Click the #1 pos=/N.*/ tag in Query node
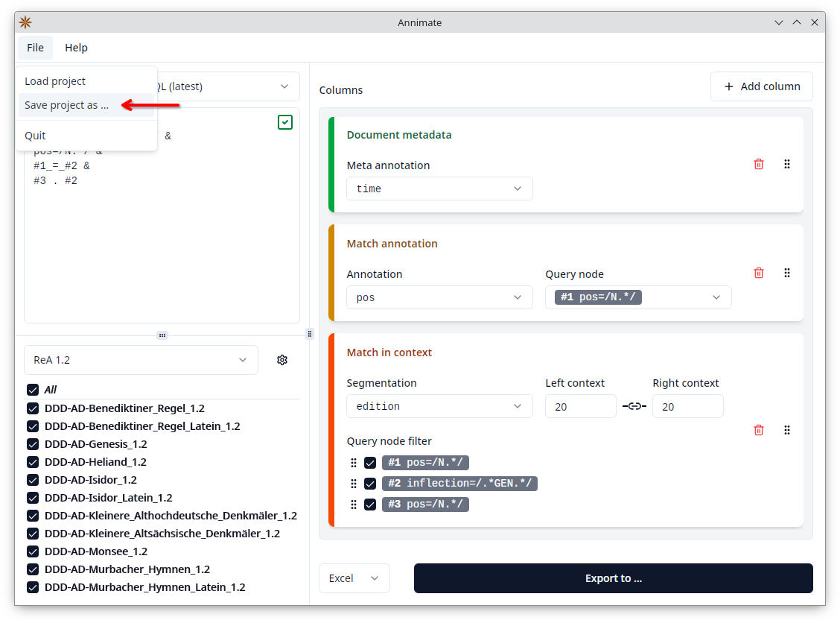The width and height of the screenshot is (840, 623). coord(598,297)
